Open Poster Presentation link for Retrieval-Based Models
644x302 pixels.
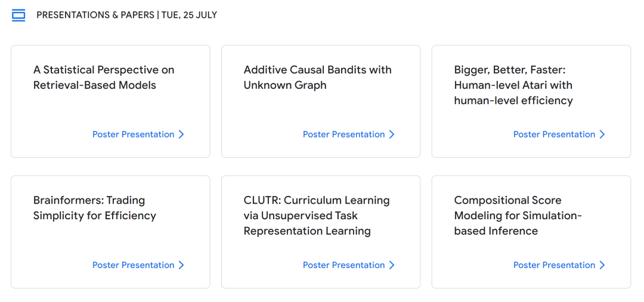click(x=134, y=135)
